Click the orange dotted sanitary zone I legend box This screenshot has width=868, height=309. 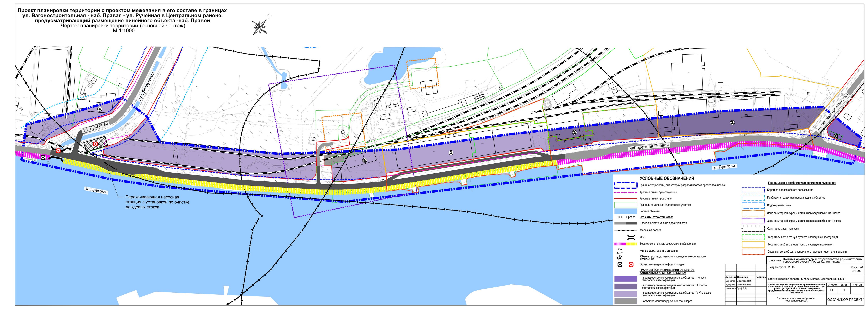tap(753, 213)
